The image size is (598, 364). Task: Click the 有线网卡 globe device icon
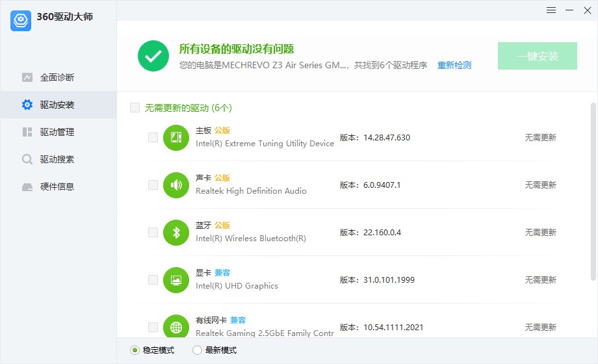coord(175,326)
